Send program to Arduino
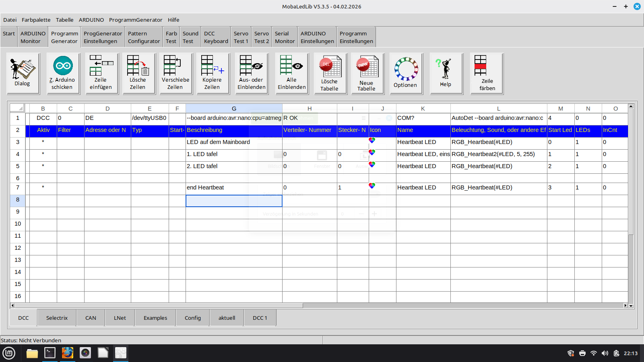 pos(63,73)
